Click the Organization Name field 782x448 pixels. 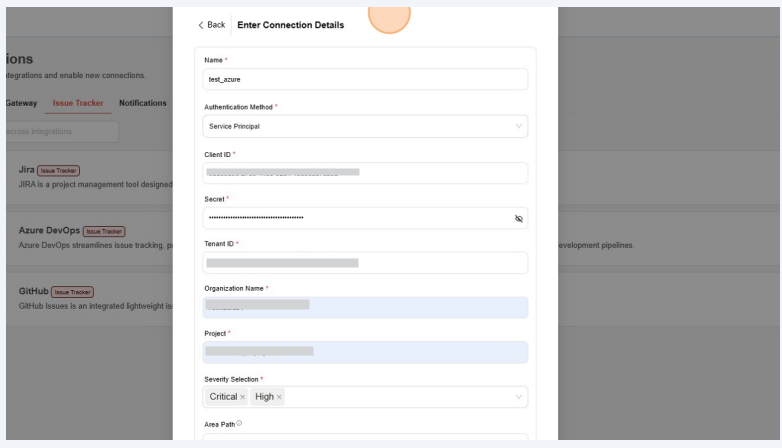coord(365,307)
